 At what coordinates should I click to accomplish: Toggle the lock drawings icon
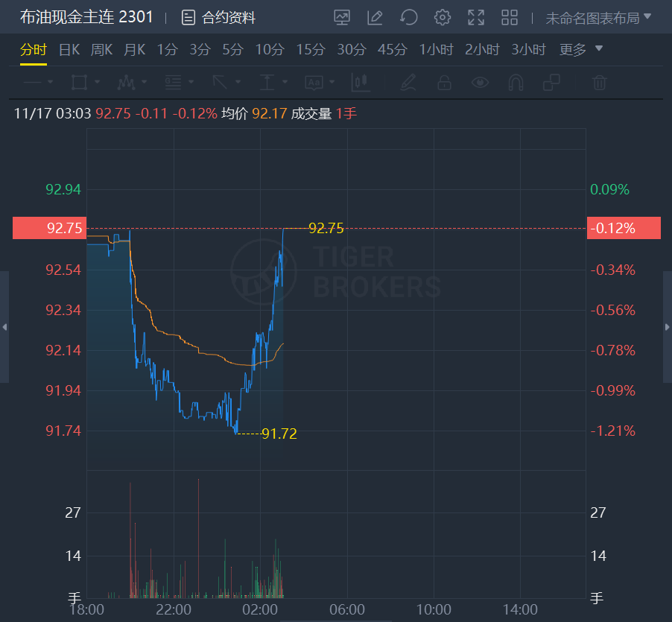pyautogui.click(x=444, y=82)
